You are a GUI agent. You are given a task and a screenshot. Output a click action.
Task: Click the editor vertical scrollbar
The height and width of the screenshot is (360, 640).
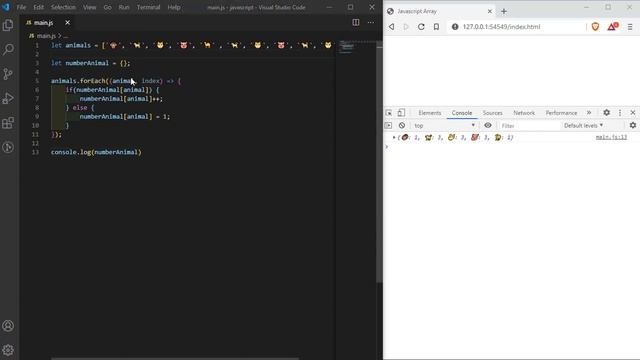click(x=380, y=163)
